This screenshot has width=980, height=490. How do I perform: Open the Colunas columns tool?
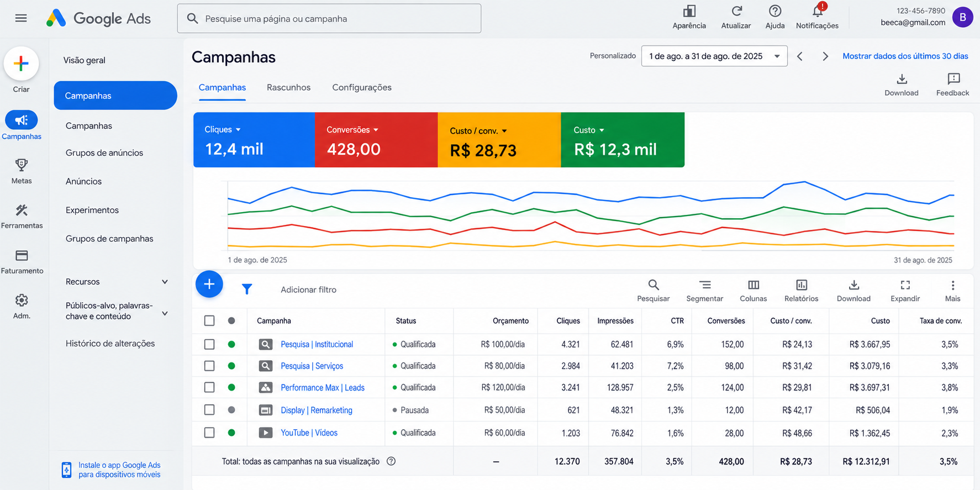pyautogui.click(x=754, y=285)
